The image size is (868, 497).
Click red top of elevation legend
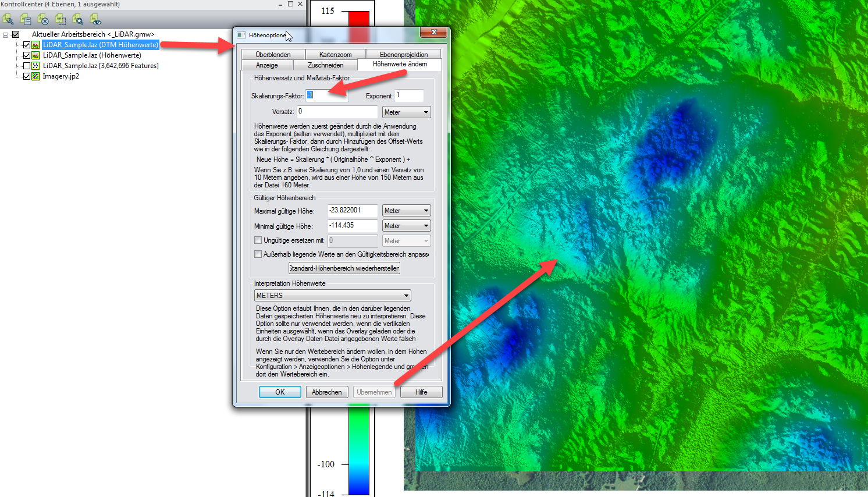click(359, 19)
